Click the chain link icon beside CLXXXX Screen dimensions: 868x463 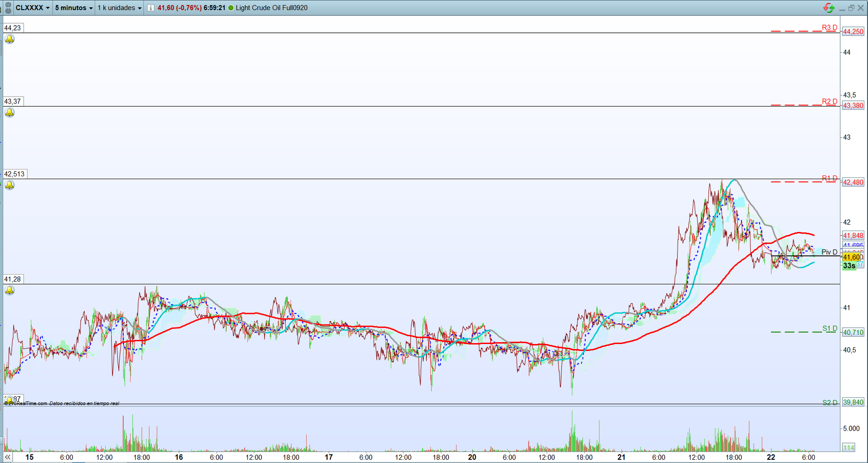[8, 8]
